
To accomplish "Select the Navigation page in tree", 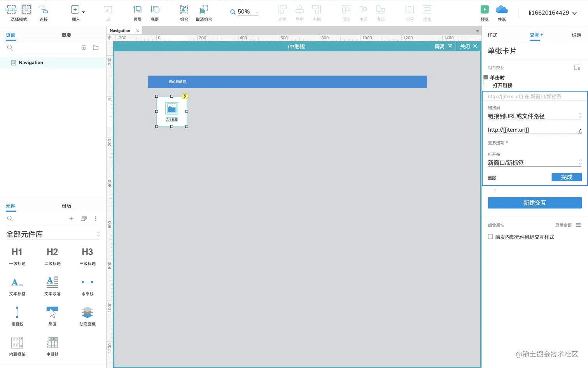I will [x=53, y=63].
